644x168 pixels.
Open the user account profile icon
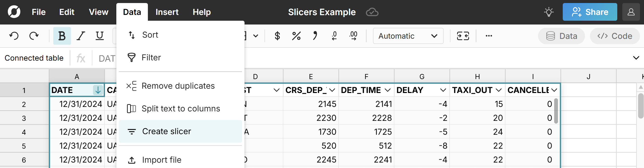(x=631, y=12)
